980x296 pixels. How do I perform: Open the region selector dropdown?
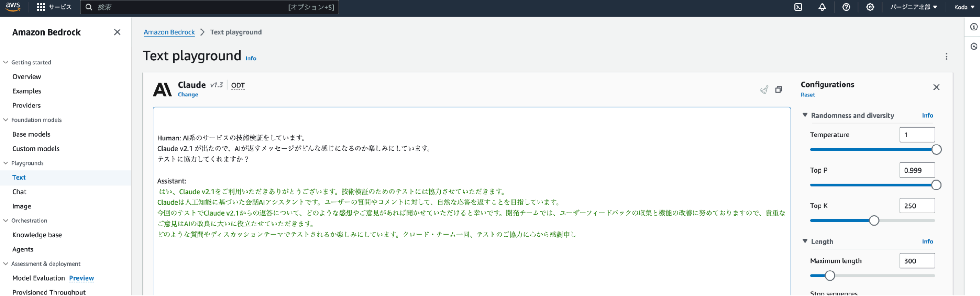coord(913,7)
